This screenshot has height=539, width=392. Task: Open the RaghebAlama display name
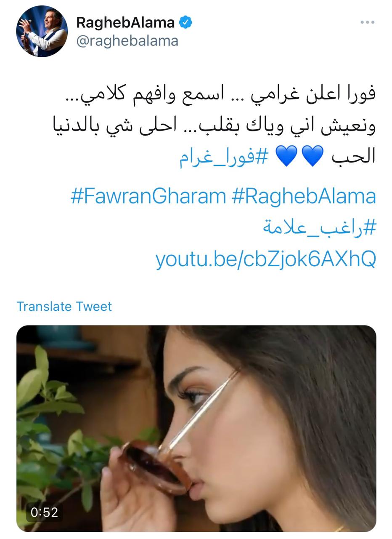pos(125,22)
